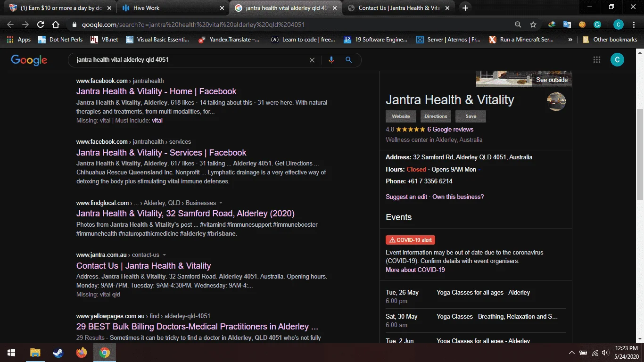
Task: Open the Learn to code bookmark
Action: tap(303, 40)
